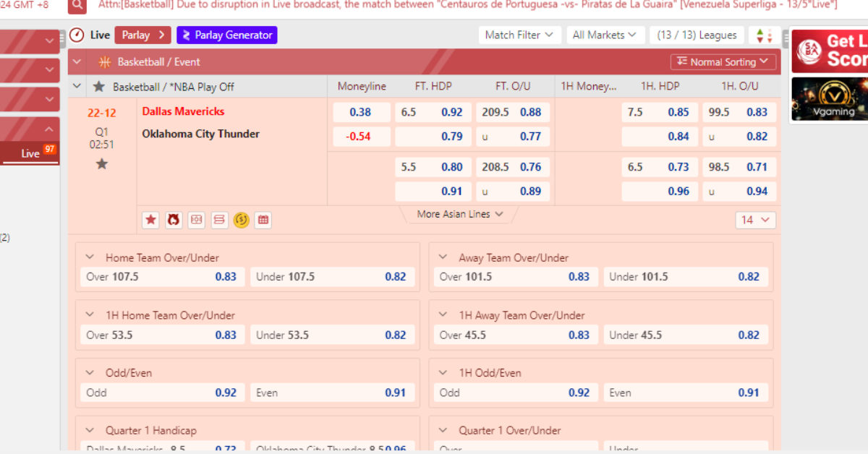Screen dimensions: 868x454
Task: Click the star icon in match toolbar
Action: pos(150,220)
